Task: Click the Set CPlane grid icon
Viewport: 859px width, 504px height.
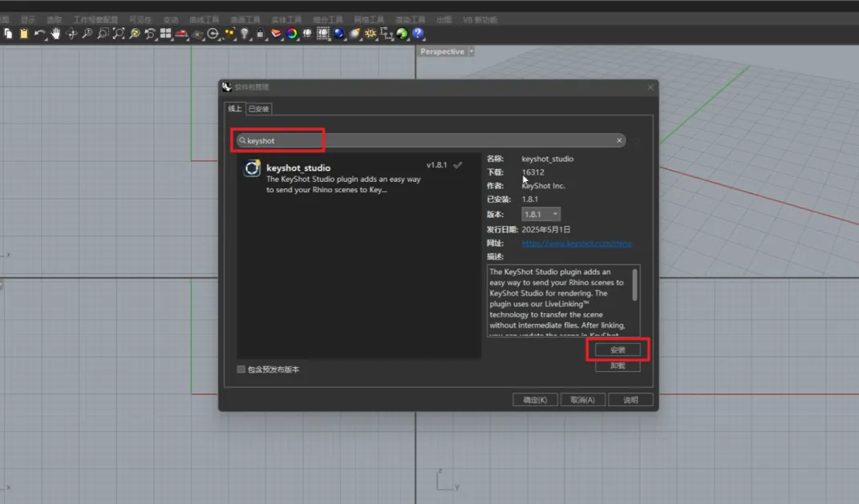Action: coord(197,34)
